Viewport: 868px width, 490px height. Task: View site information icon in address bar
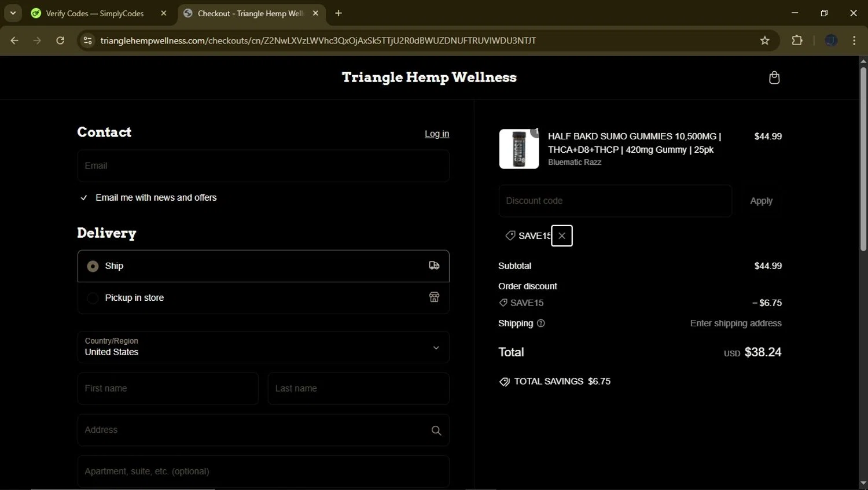(x=87, y=40)
